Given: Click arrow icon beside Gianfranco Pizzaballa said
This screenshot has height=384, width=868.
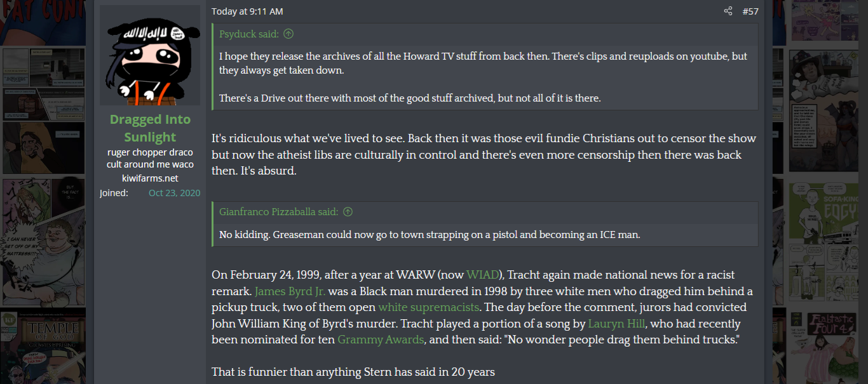Looking at the screenshot, I should pyautogui.click(x=348, y=212).
